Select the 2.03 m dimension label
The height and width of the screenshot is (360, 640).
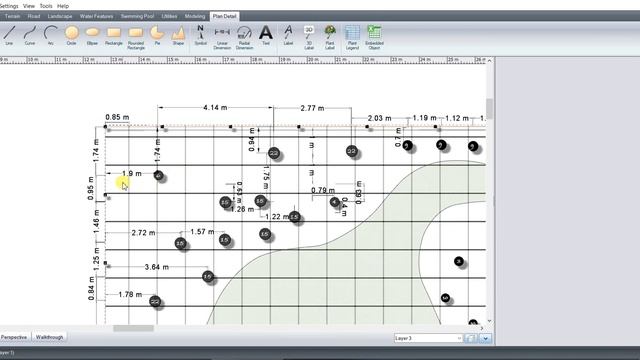380,118
